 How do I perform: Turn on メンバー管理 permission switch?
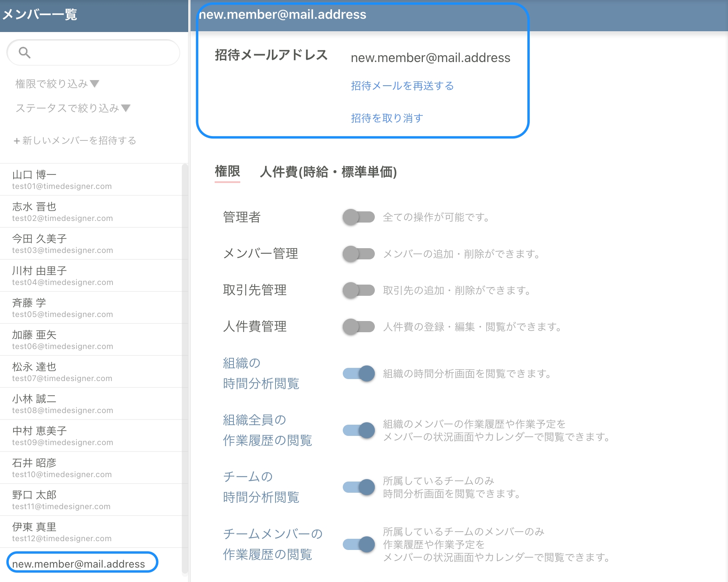pos(358,254)
